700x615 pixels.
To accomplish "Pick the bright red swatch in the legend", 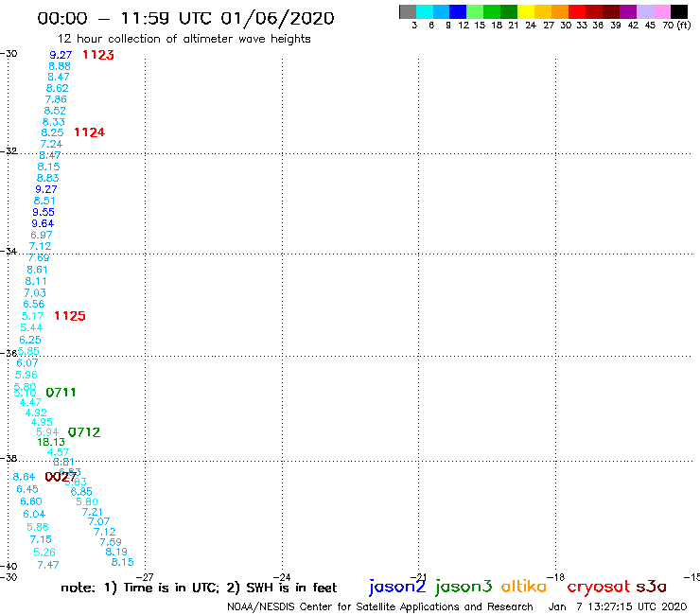I will point(577,11).
